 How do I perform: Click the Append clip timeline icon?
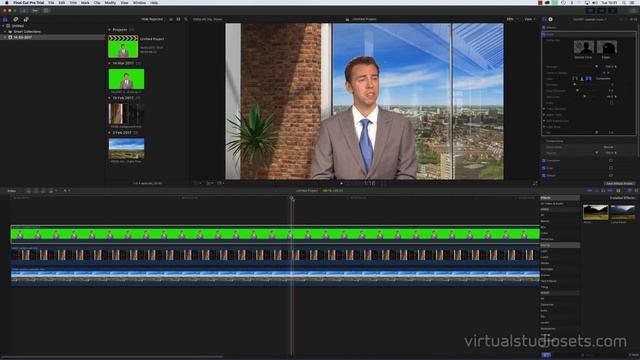[43, 191]
